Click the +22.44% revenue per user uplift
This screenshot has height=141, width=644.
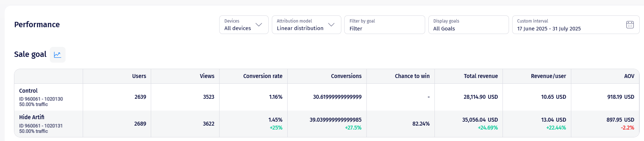tap(556, 128)
